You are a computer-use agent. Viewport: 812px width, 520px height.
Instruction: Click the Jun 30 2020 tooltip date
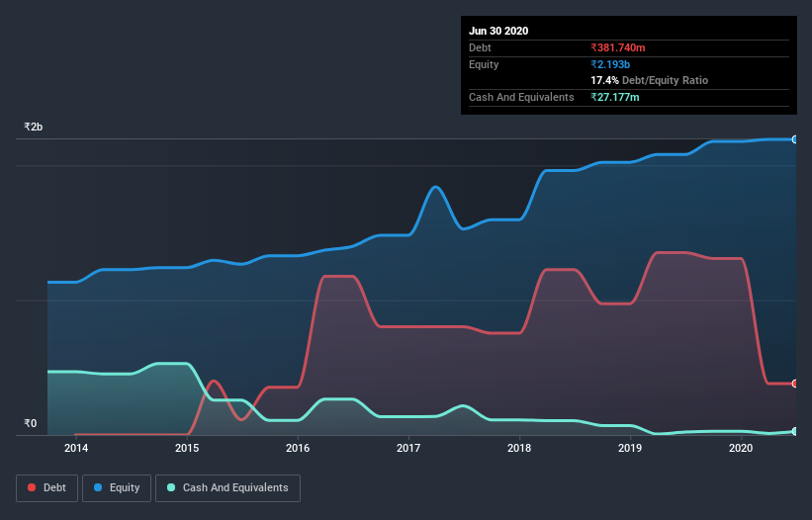click(x=498, y=31)
